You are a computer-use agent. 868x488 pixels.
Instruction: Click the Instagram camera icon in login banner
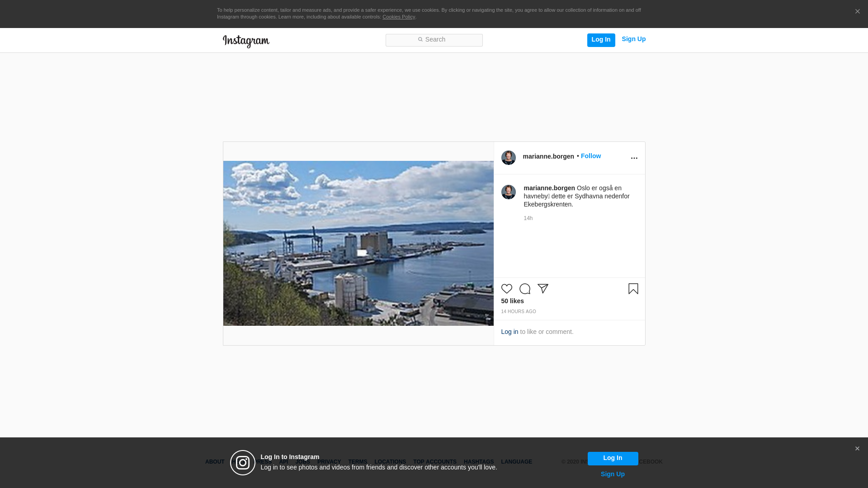243,463
